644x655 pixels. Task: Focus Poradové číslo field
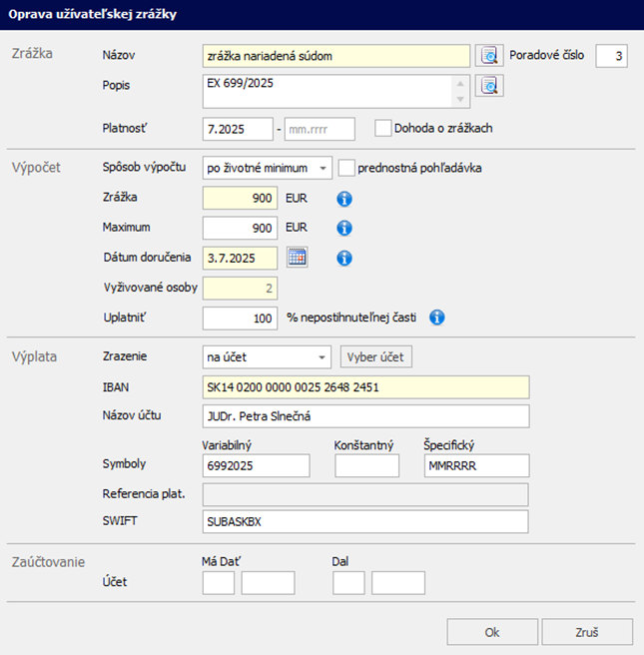pos(611,56)
